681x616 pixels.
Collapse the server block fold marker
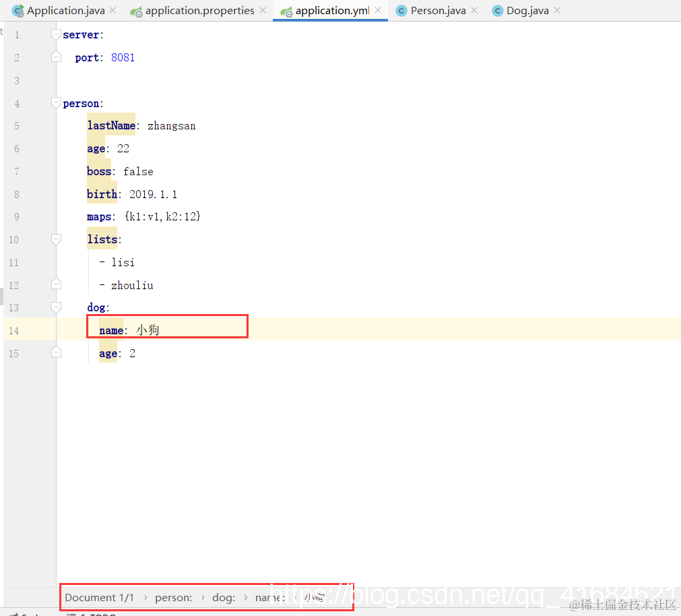[x=56, y=35]
